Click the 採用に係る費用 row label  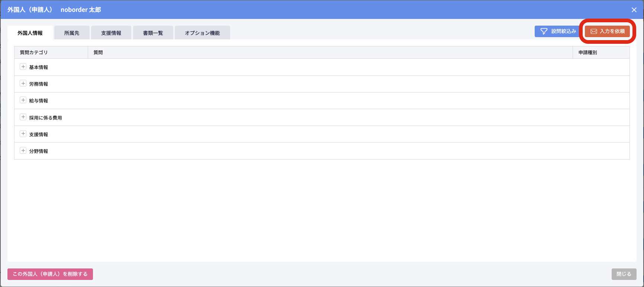45,118
